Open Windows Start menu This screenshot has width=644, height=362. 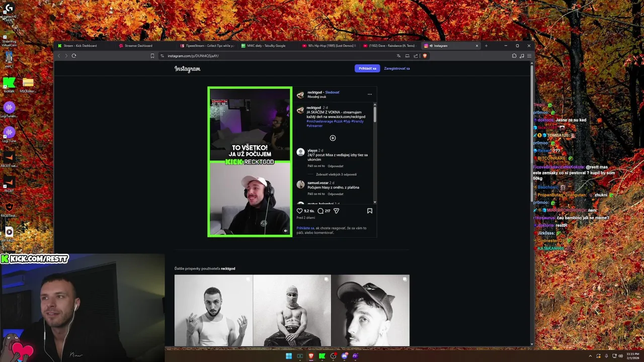[289, 356]
